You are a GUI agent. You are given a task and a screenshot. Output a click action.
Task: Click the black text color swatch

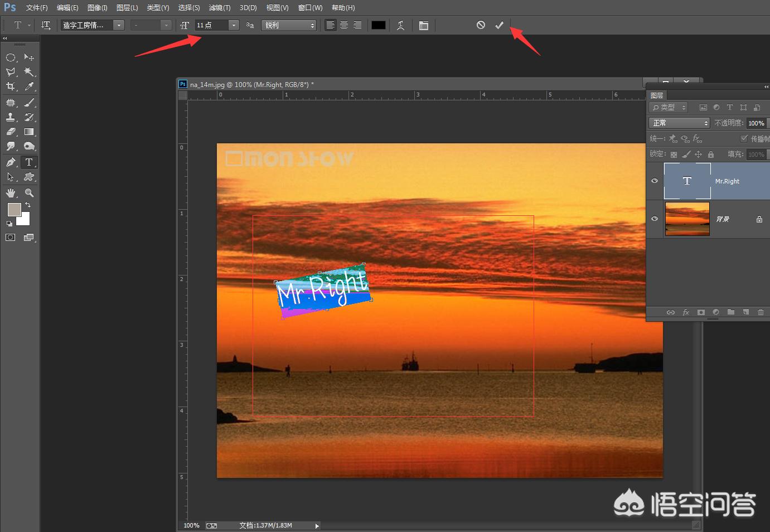(x=379, y=25)
